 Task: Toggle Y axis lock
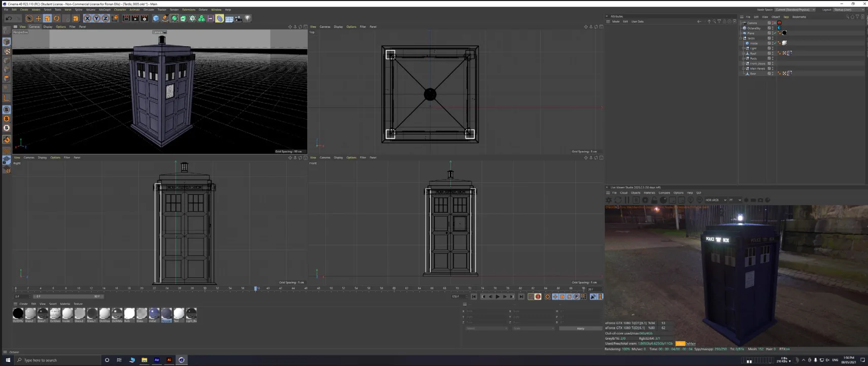tap(96, 18)
